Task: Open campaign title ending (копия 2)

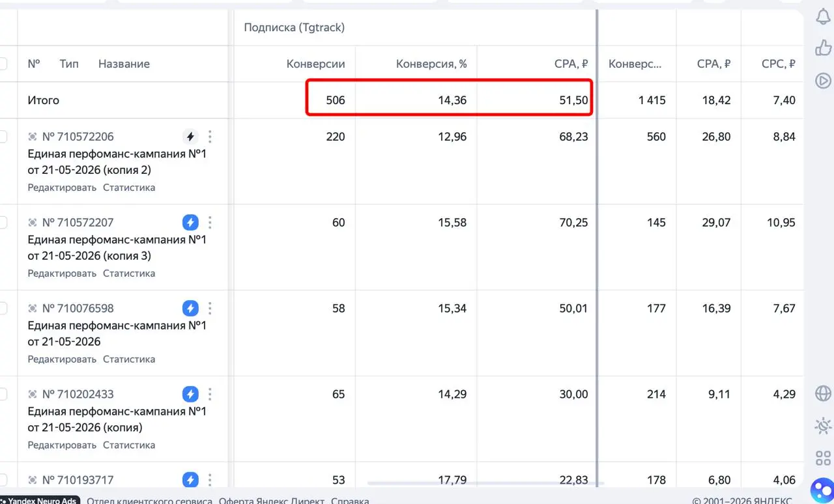Action: [117, 162]
